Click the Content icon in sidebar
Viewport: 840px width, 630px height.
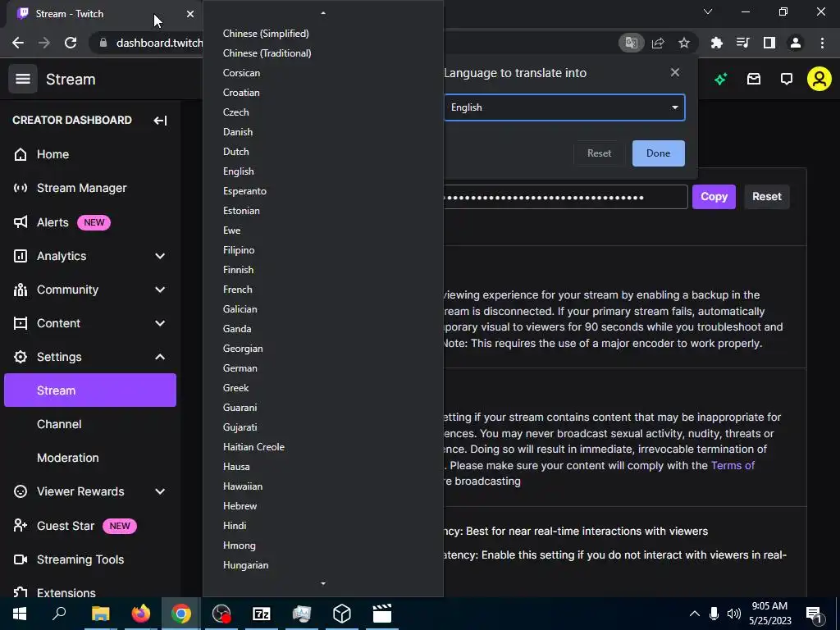[21, 323]
